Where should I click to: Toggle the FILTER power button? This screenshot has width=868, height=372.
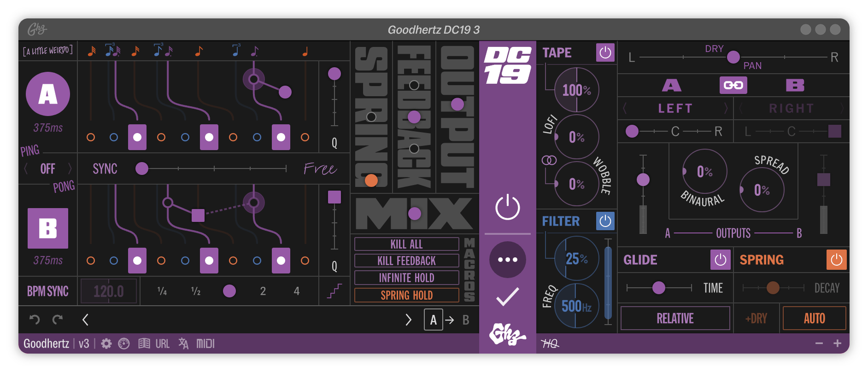(605, 221)
